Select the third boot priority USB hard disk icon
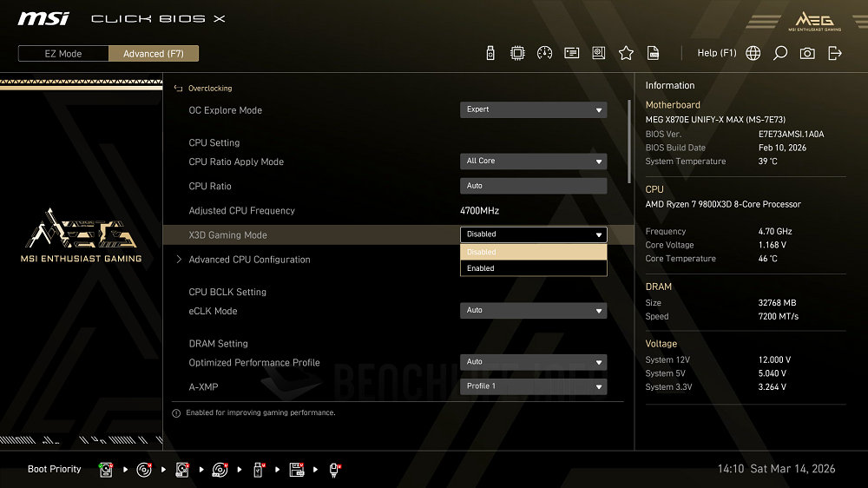This screenshot has width=868, height=488. pos(182,470)
